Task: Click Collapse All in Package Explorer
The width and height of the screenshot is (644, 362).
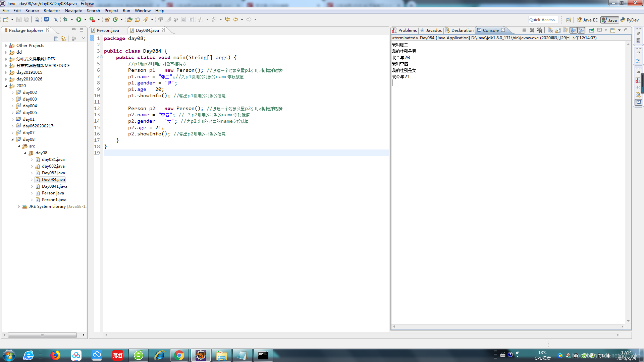Action: tap(56, 39)
